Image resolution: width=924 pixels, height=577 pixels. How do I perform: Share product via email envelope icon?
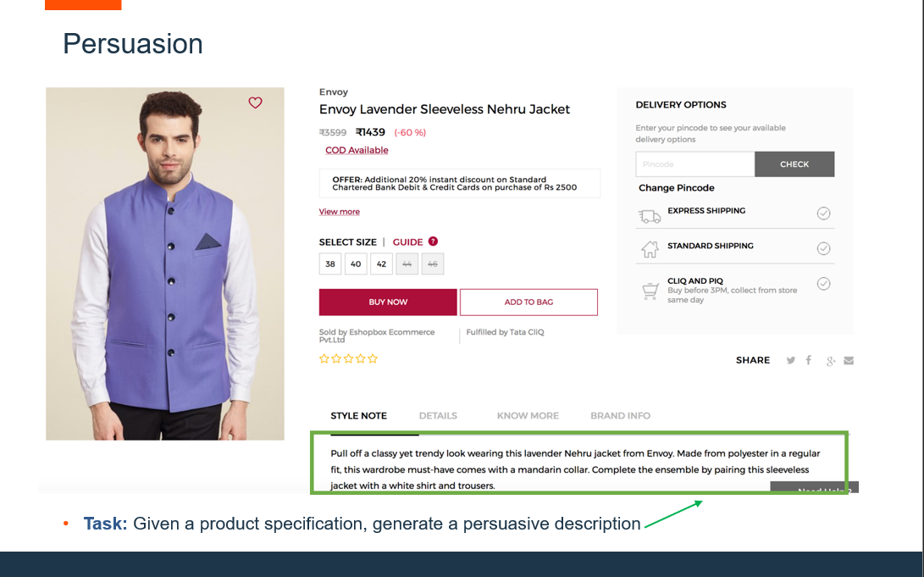click(849, 360)
